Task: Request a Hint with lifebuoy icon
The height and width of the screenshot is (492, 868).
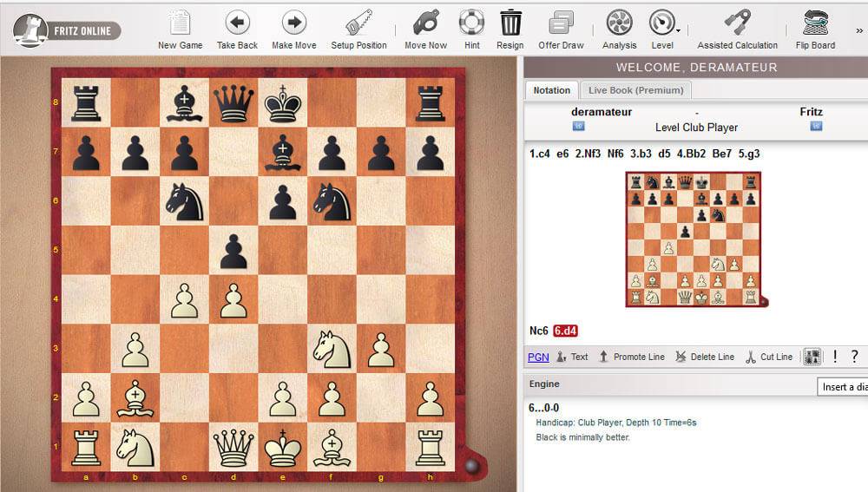Action: [471, 23]
